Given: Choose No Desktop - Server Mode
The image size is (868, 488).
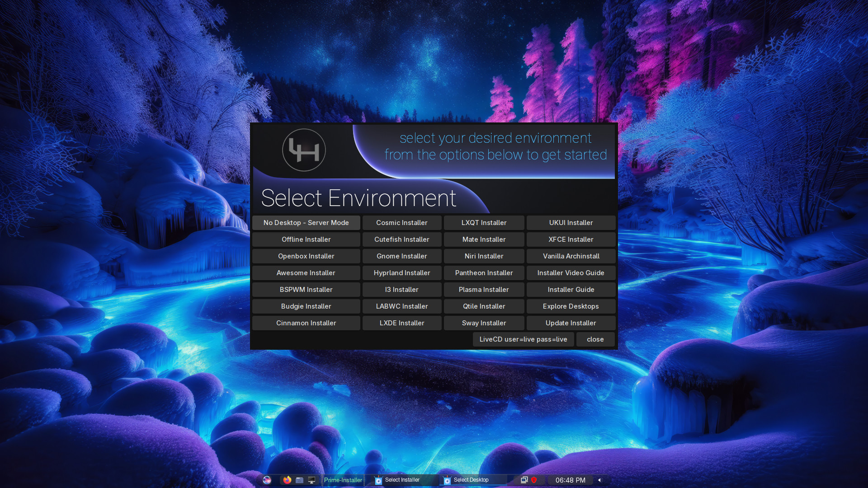Looking at the screenshot, I should pyautogui.click(x=306, y=223).
